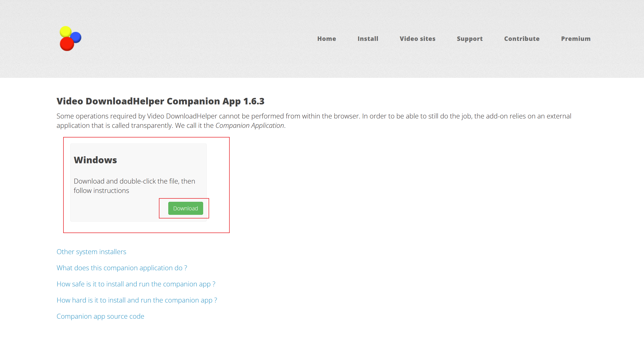Viewport: 644px width, 345px height.
Task: Open 'How safe is it to install' link
Action: coord(136,284)
